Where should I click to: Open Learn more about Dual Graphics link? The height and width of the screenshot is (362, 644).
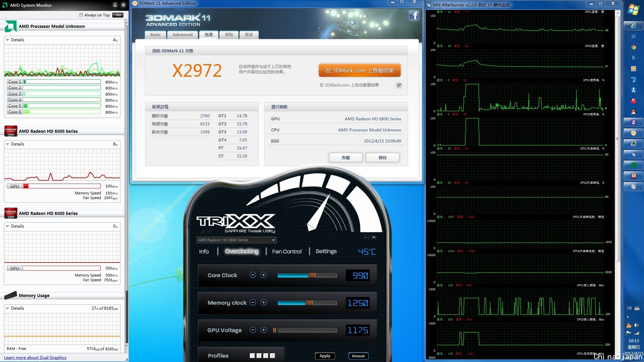[35, 358]
